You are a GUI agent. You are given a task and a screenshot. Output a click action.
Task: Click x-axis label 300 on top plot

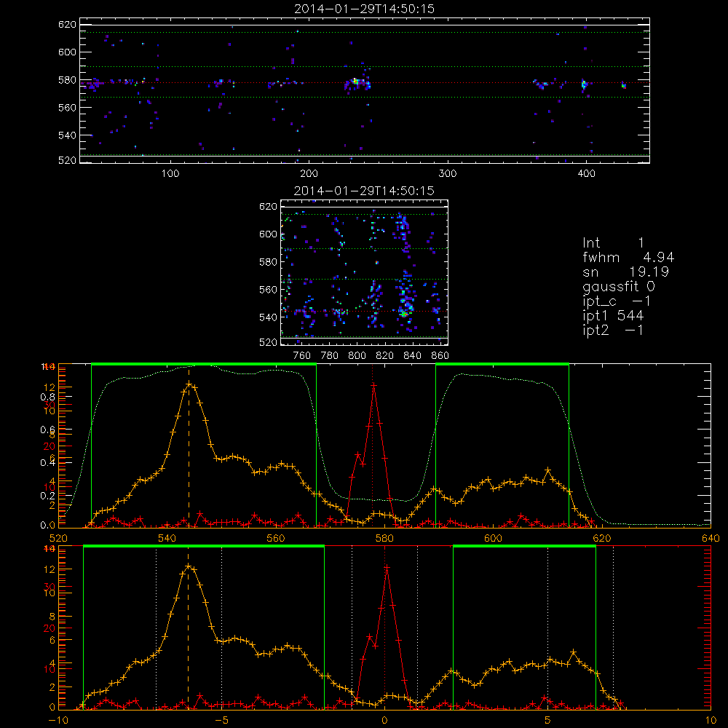point(448,174)
